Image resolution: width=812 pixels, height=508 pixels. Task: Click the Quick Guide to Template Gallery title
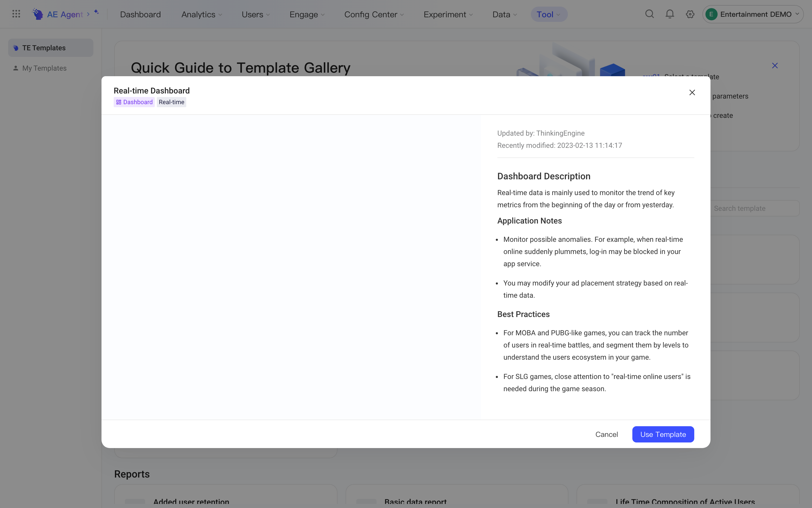click(x=241, y=68)
